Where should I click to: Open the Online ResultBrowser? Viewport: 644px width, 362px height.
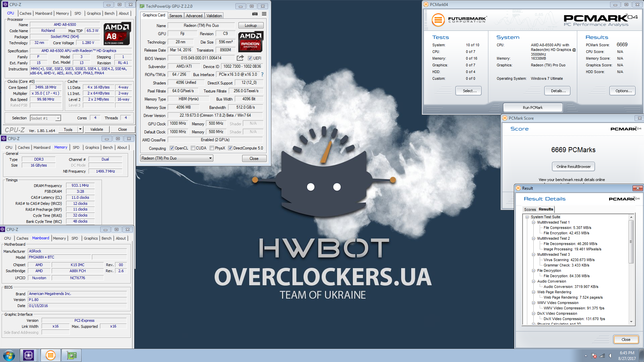[573, 167]
